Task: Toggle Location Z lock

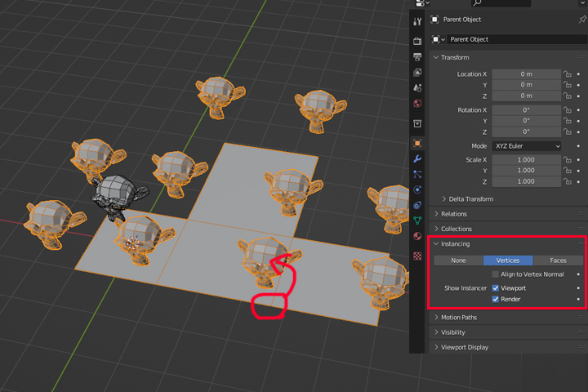Action: 568,96
